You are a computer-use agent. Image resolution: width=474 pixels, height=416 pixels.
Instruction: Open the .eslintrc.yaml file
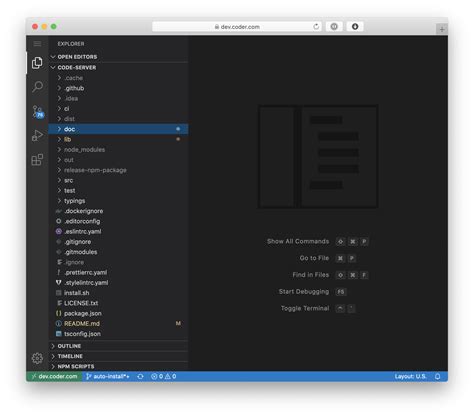119,231
